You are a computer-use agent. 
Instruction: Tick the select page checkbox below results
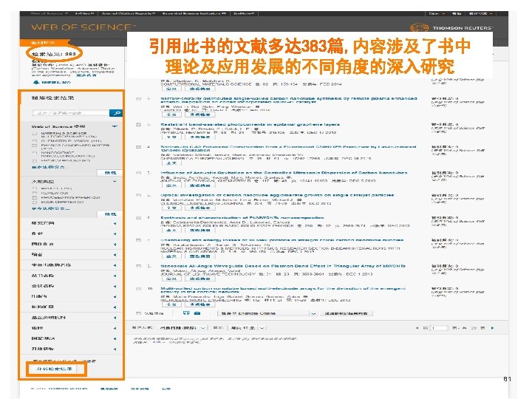(x=138, y=313)
